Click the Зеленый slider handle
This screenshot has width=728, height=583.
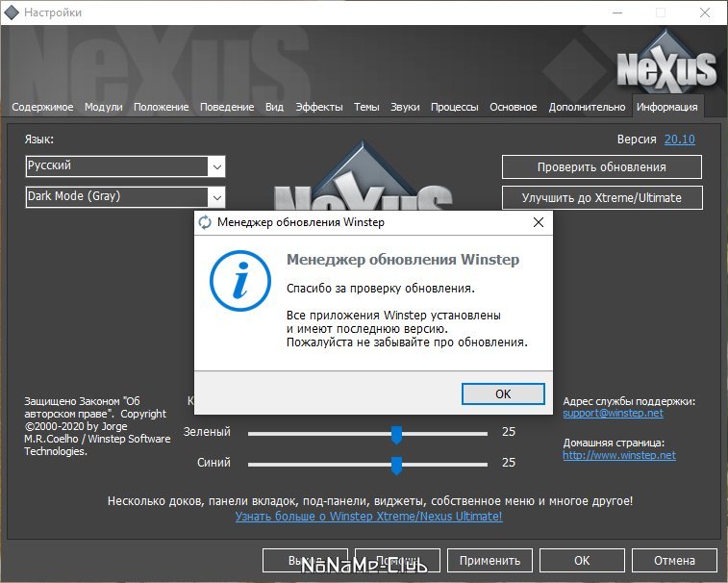(x=396, y=434)
